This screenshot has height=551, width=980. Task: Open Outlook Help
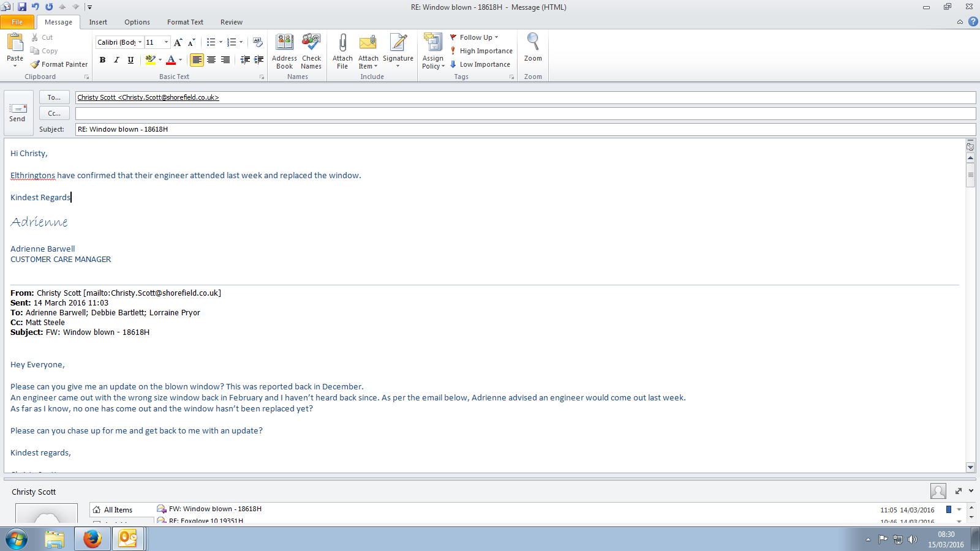(x=973, y=21)
